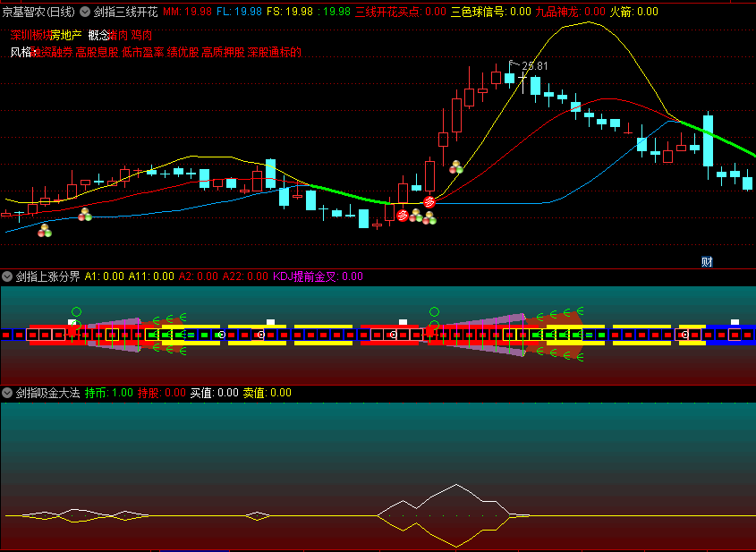Image resolution: width=756 pixels, height=552 pixels.
Task: Click the 火箭: 0.00 readout
Action: 634,12
